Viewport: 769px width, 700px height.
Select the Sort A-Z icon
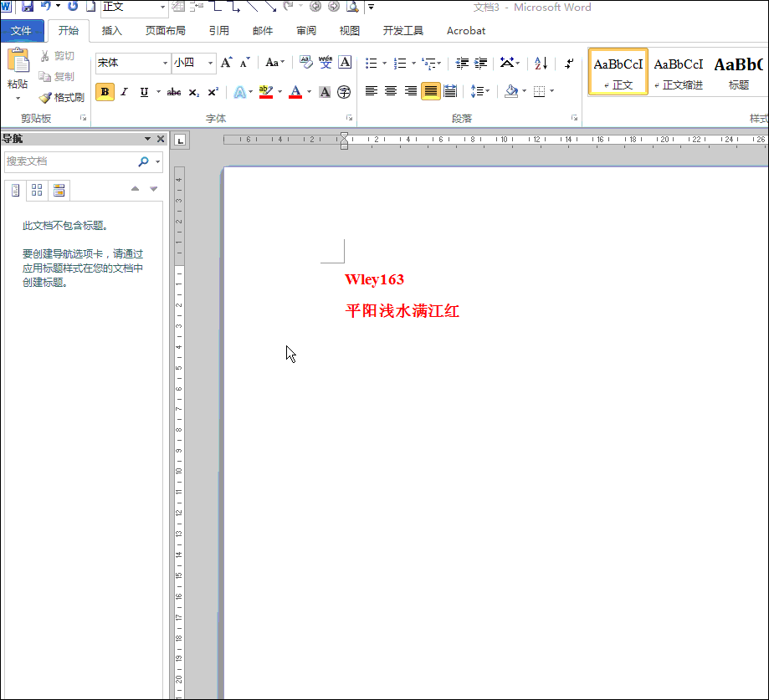(541, 63)
